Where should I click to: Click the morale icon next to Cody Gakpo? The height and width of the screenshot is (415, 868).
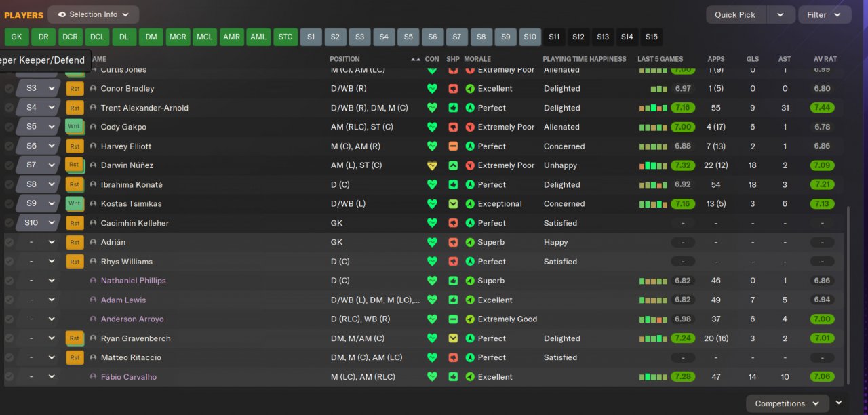pos(470,127)
